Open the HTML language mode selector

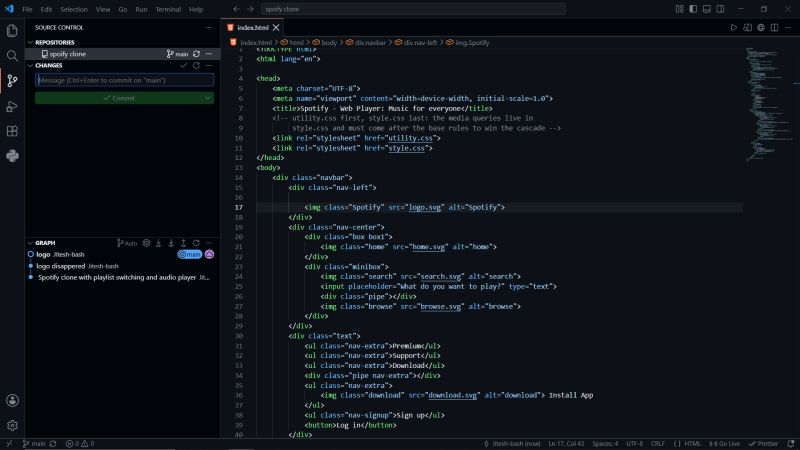(687, 443)
